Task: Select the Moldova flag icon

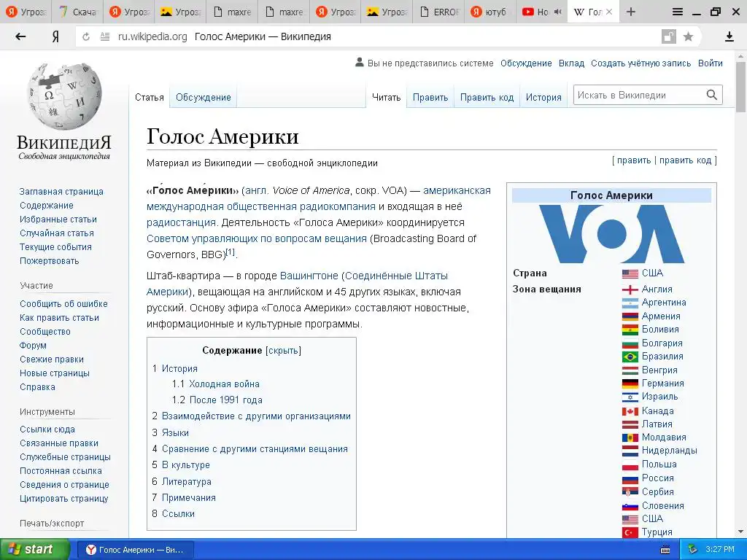Action: click(630, 437)
